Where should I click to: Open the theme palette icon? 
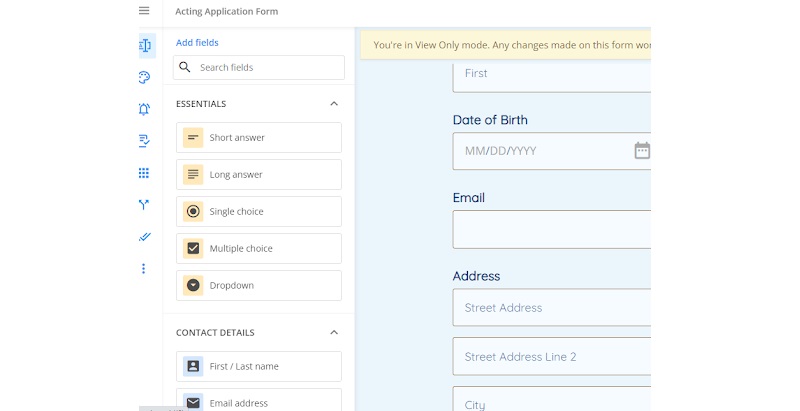144,77
